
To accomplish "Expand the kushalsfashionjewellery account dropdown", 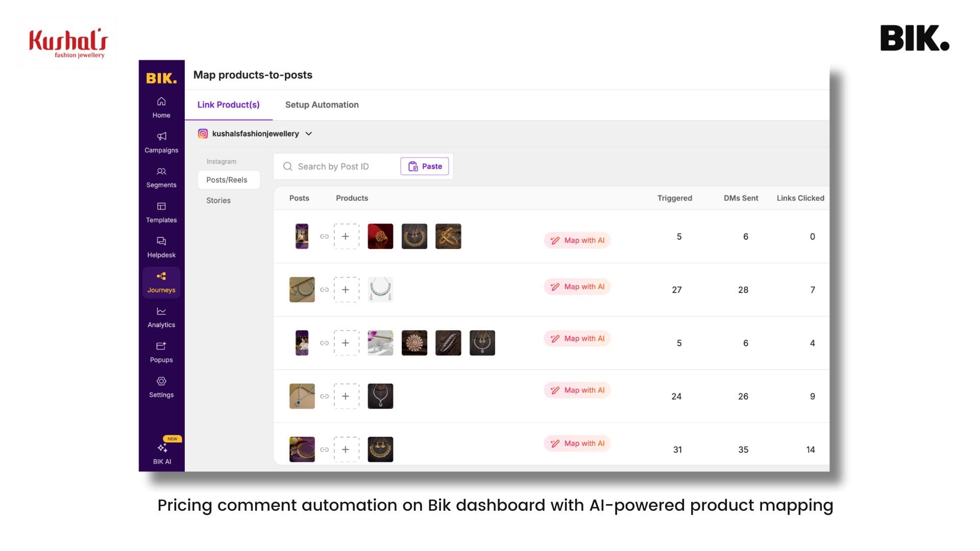I will click(x=308, y=134).
